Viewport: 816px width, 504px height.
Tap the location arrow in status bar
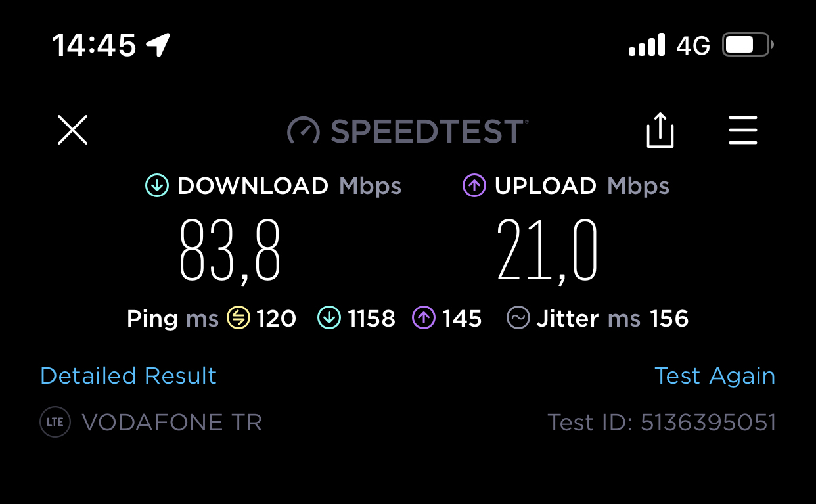point(158,45)
